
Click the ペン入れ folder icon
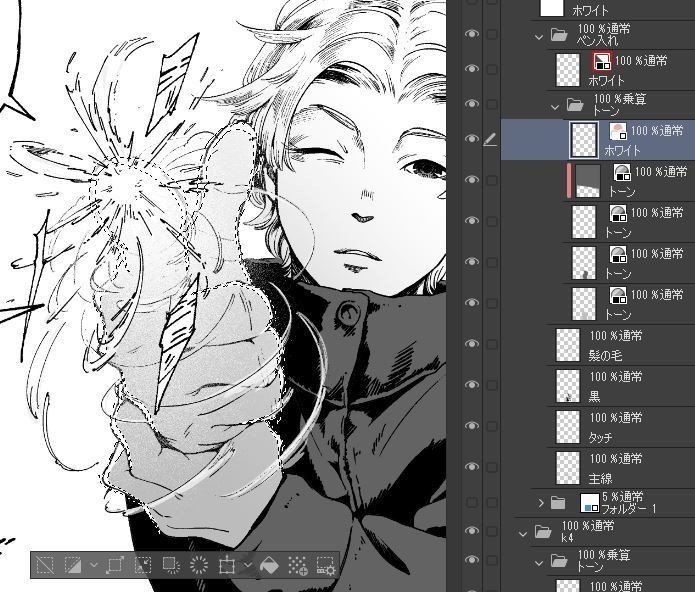pos(559,34)
